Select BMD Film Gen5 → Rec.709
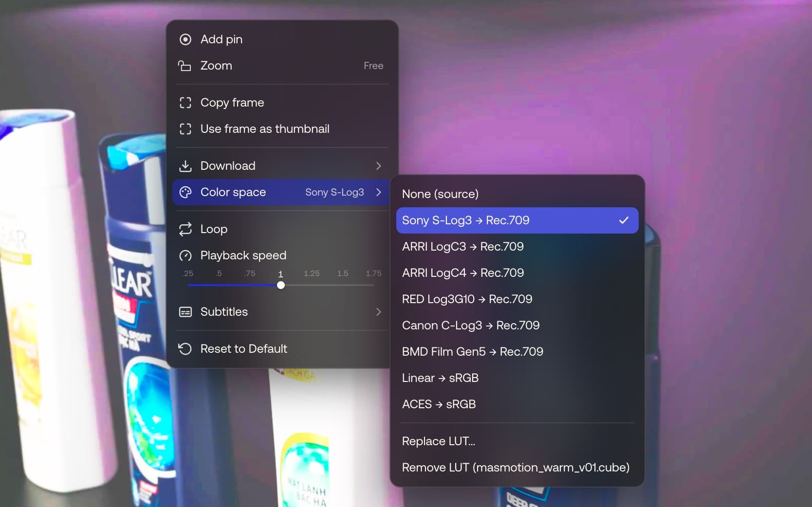The height and width of the screenshot is (507, 812). coord(517,352)
